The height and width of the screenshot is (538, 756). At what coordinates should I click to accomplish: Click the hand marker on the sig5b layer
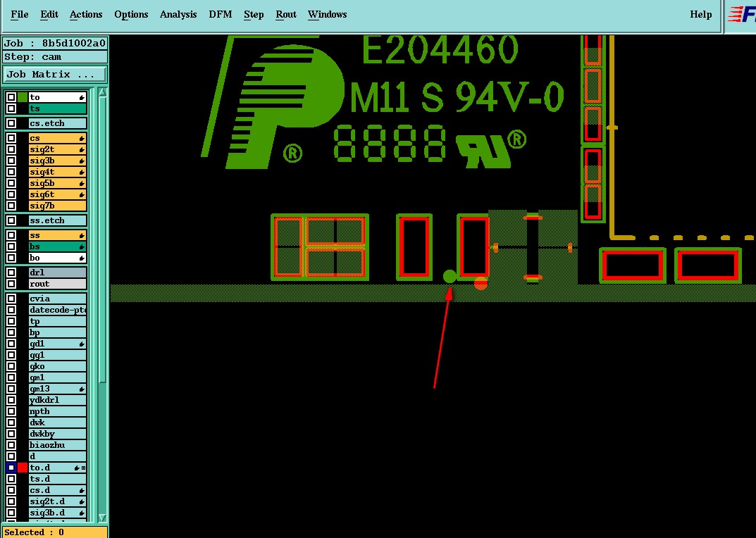(x=82, y=183)
